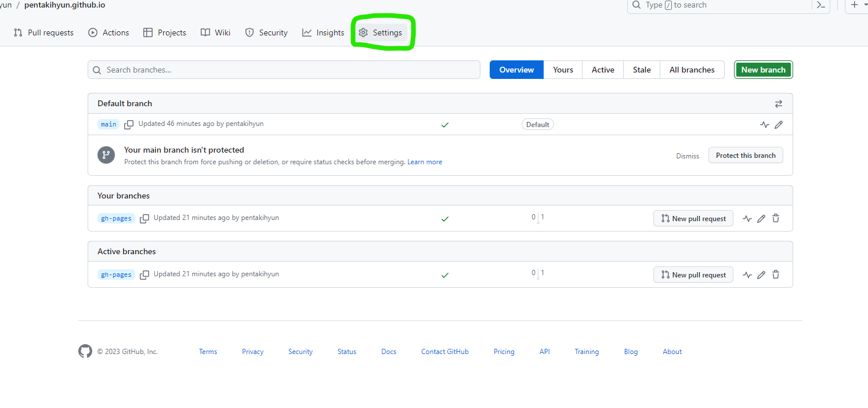Click the Learn more link
The width and height of the screenshot is (868, 408).
[425, 162]
